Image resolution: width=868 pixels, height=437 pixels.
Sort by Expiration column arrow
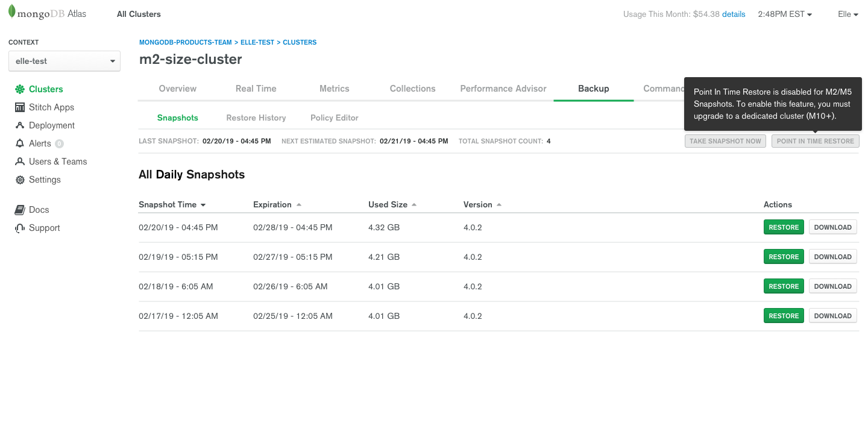coord(298,205)
